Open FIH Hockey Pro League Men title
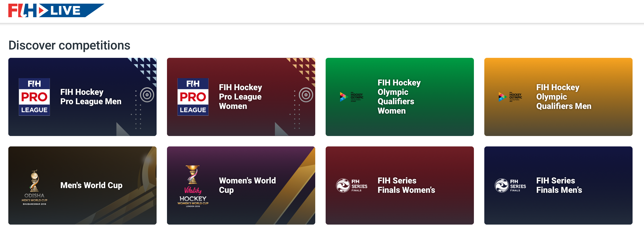 (91, 97)
